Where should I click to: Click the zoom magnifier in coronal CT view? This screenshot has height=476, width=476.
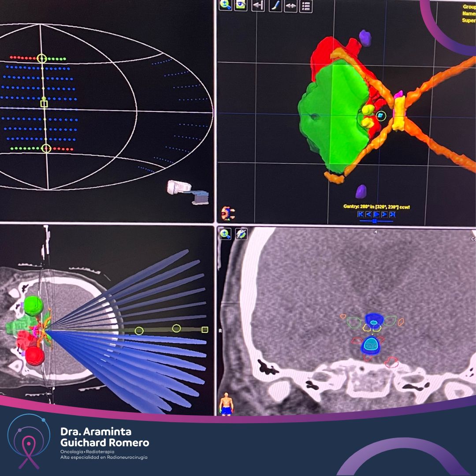[x=226, y=234]
